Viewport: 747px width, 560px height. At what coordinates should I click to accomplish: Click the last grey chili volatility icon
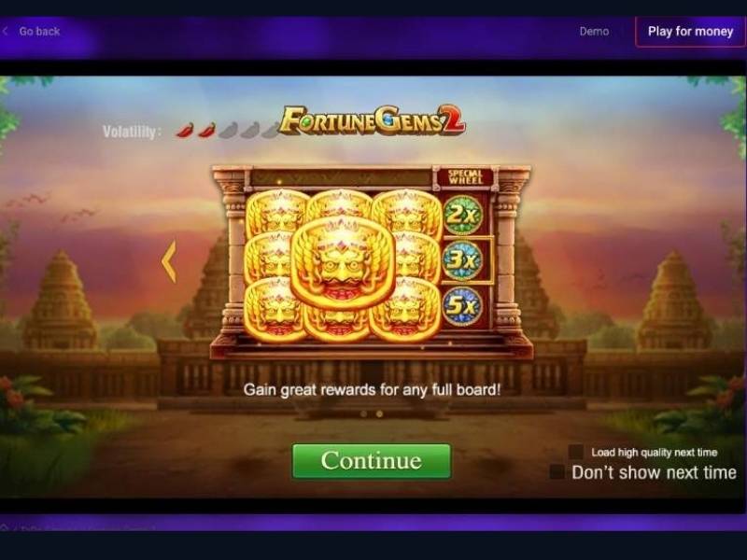[x=271, y=130]
